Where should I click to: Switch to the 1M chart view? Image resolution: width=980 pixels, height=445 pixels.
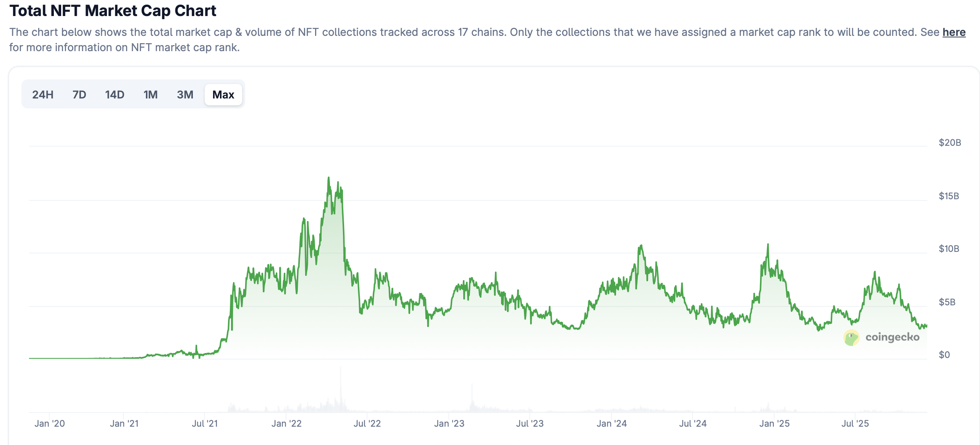pyautogui.click(x=150, y=94)
